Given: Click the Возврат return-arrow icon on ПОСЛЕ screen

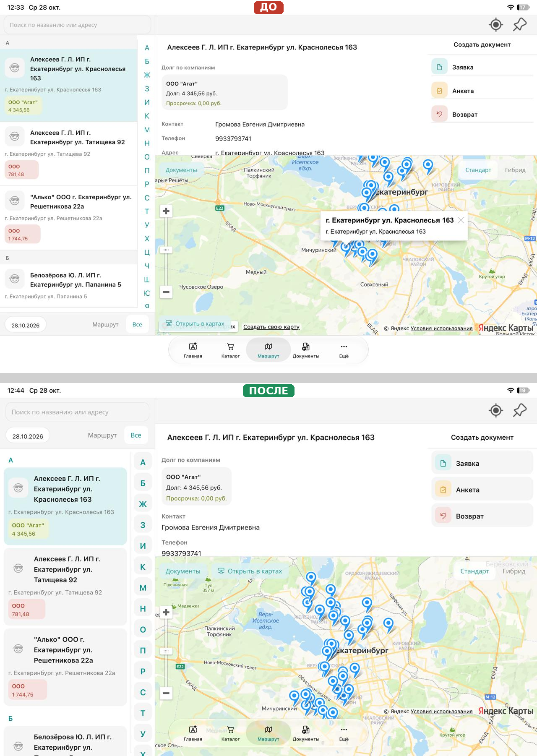Looking at the screenshot, I should (443, 516).
